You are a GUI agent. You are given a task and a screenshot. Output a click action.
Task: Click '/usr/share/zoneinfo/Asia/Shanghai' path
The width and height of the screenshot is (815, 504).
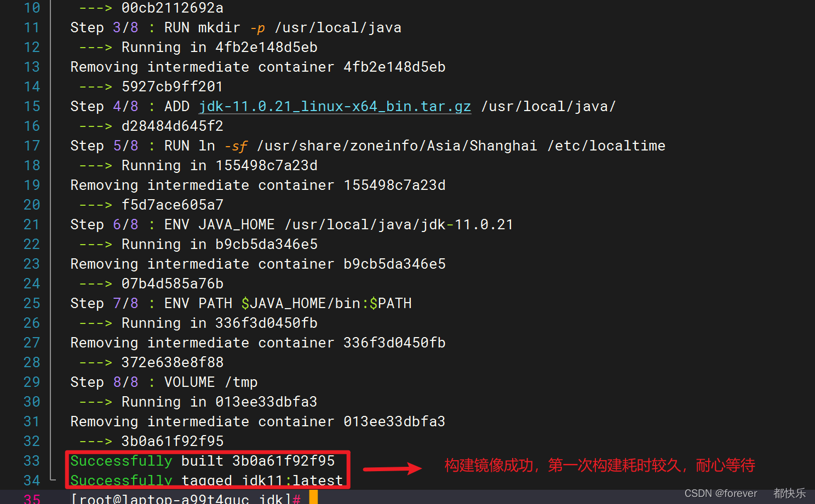(397, 146)
